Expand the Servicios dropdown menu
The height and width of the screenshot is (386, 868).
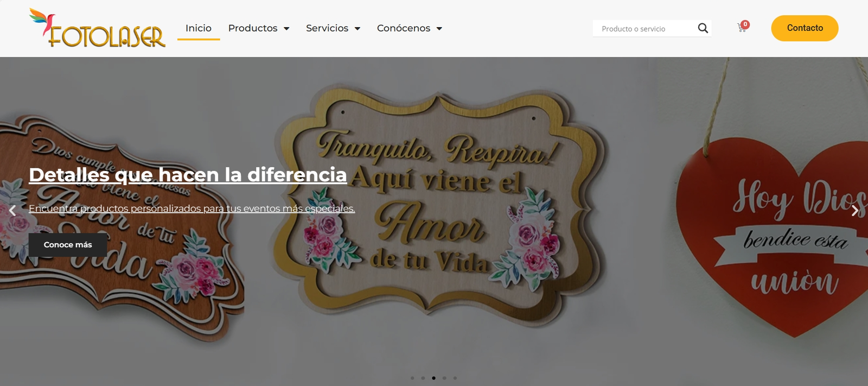tap(333, 28)
